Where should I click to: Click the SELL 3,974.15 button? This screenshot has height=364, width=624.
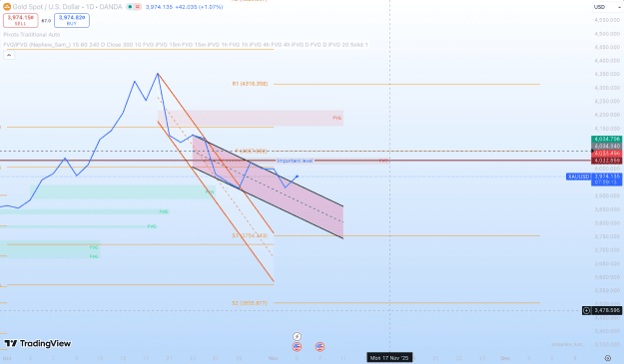tap(21, 20)
